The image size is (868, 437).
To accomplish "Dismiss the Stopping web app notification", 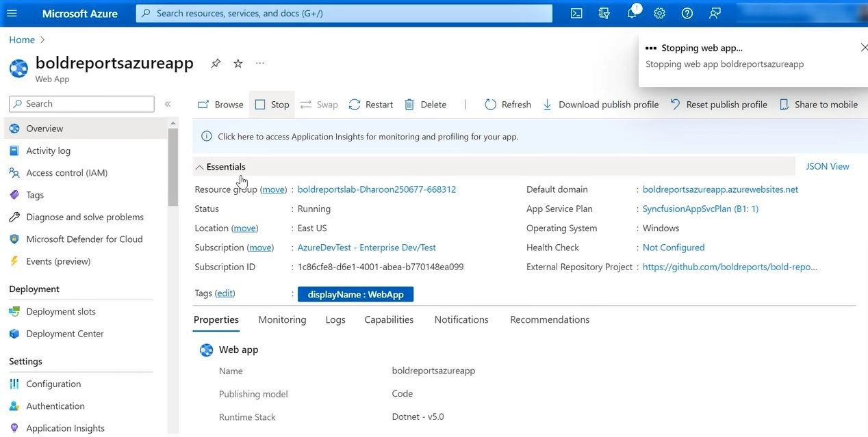I will point(863,47).
